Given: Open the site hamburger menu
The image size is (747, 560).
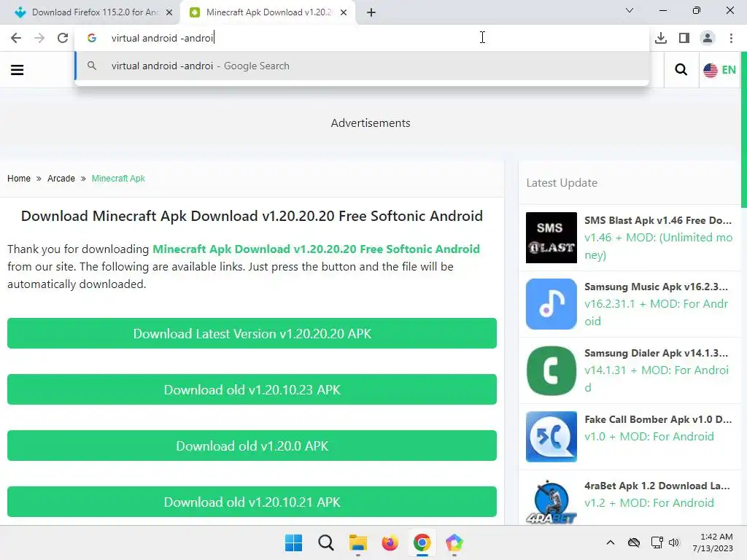Looking at the screenshot, I should pos(18,70).
